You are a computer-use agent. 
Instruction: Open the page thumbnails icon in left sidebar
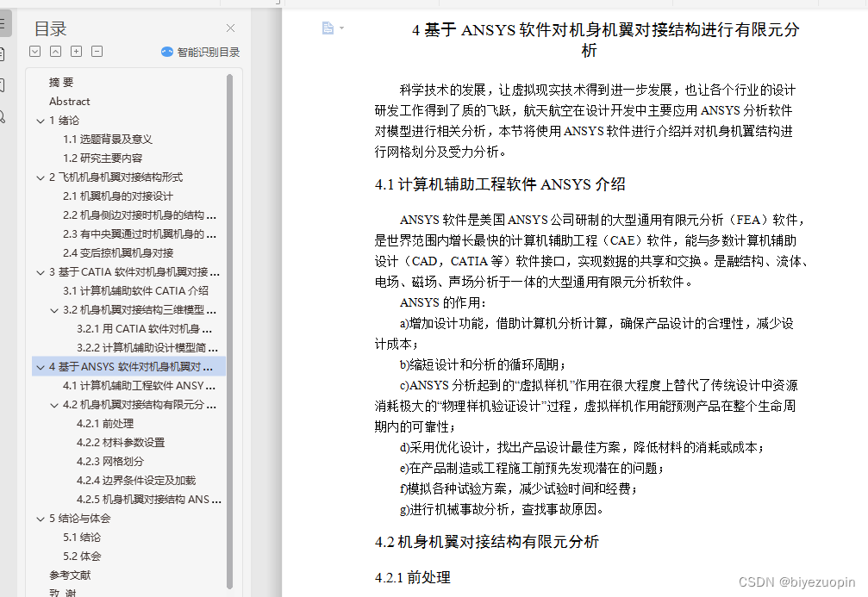pyautogui.click(x=3, y=54)
